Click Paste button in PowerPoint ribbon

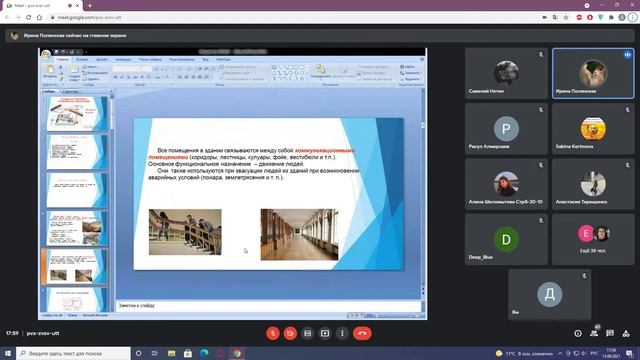[x=50, y=71]
